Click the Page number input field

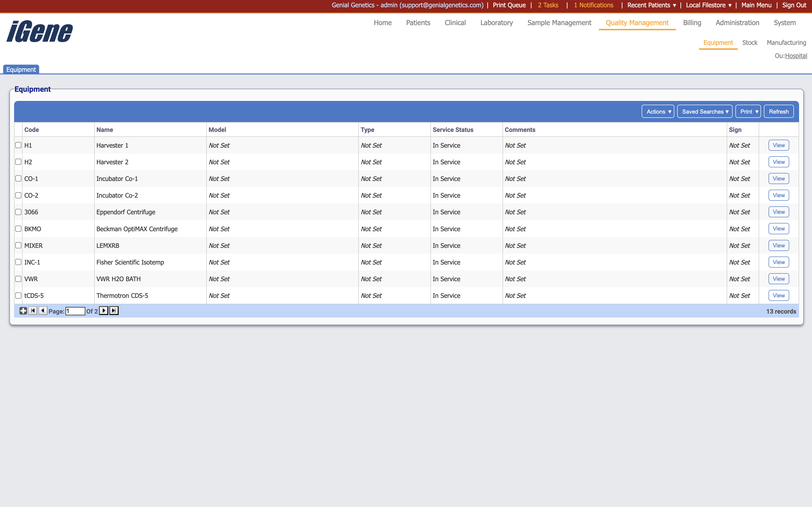[75, 311]
